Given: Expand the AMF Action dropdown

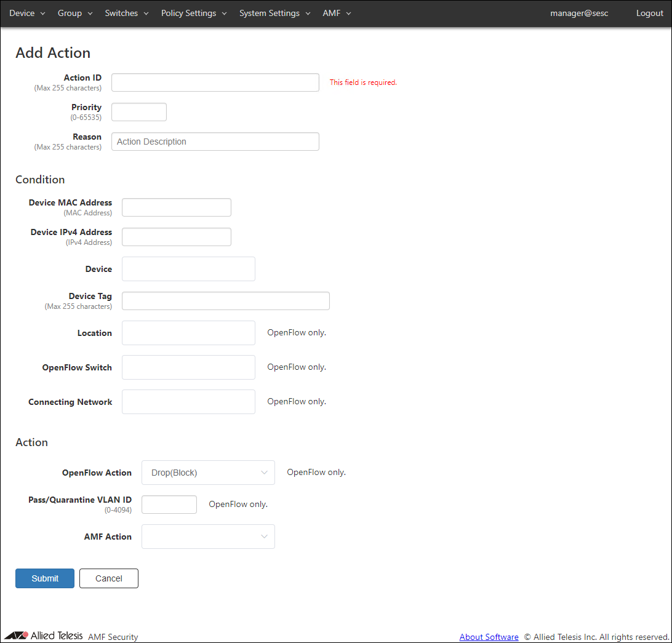Looking at the screenshot, I should [208, 537].
